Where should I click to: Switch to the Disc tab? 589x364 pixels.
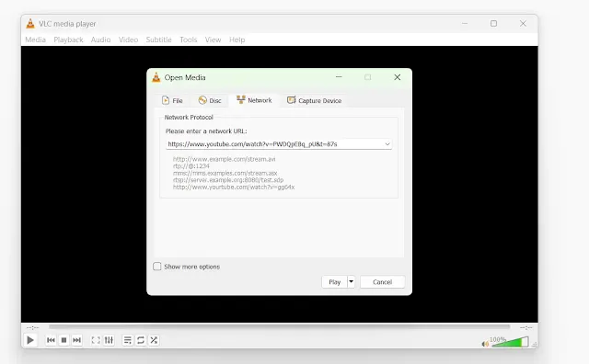point(210,100)
